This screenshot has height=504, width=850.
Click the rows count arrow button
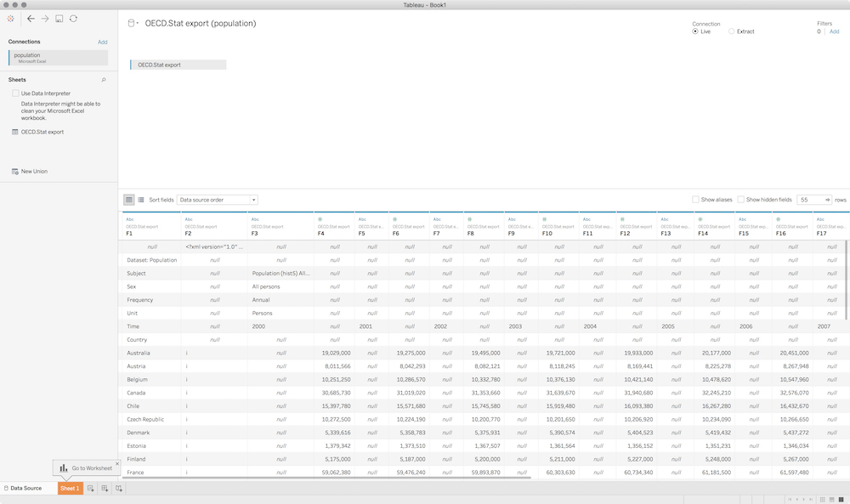(828, 200)
